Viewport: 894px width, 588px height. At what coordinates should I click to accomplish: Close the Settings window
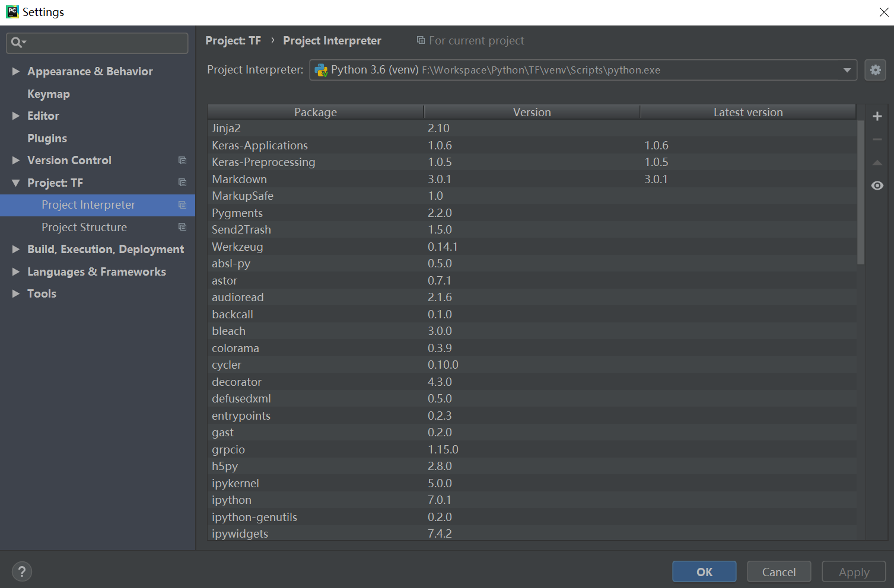pos(883,12)
